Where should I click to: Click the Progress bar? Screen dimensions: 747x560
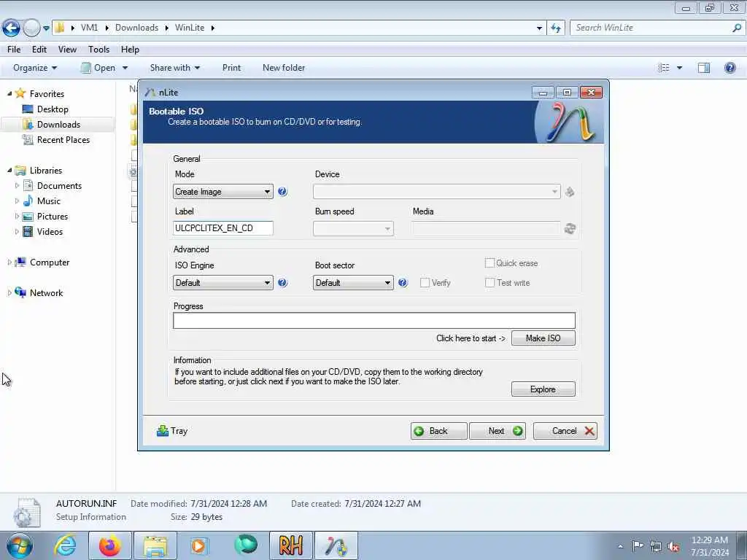[374, 321]
